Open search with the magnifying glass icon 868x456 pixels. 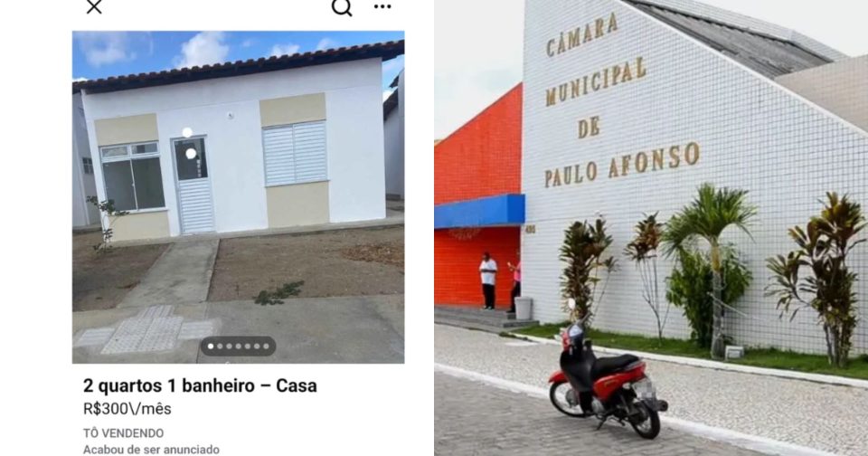point(342,7)
